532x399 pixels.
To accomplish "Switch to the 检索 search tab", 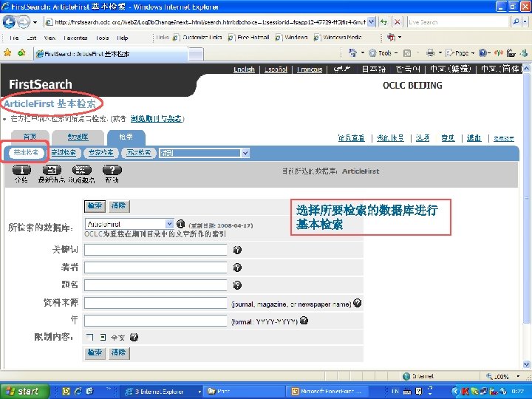I will coord(126,137).
